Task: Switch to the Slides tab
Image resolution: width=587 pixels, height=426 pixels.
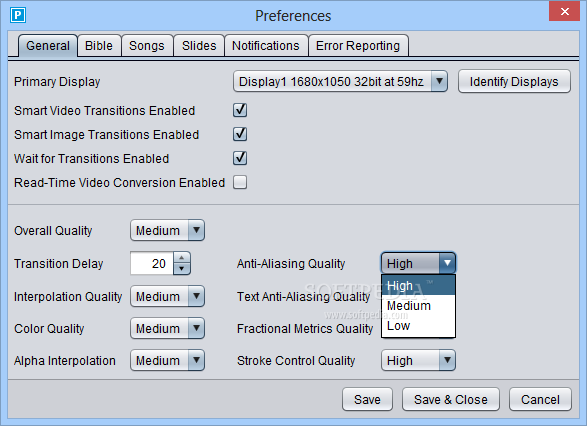Action: [x=199, y=46]
